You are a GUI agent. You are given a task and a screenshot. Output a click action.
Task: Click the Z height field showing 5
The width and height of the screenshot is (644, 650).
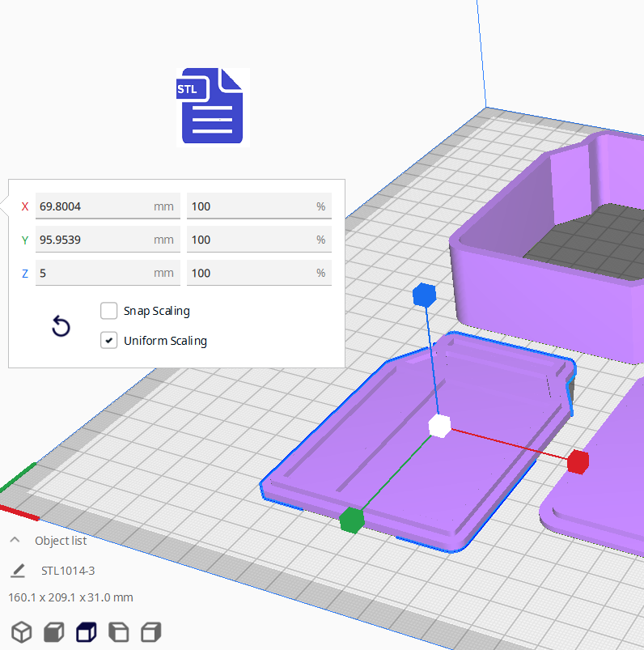(x=94, y=273)
